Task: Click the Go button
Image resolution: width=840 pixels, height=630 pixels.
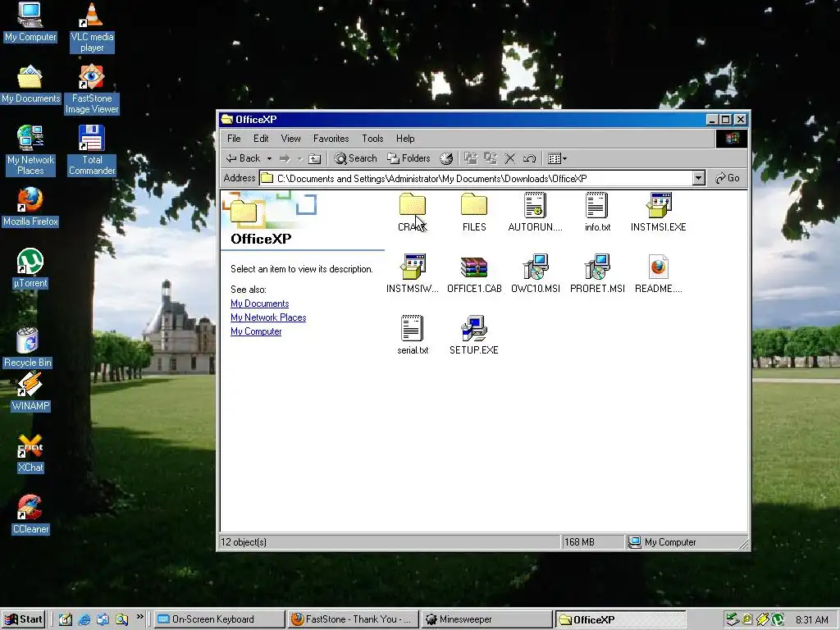Action: point(728,178)
